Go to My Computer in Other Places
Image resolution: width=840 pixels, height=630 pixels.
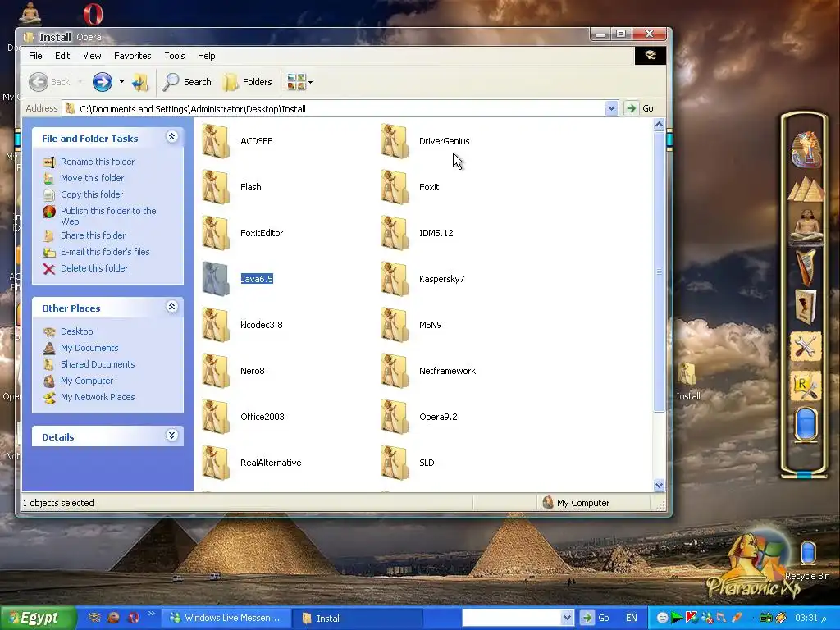click(87, 381)
